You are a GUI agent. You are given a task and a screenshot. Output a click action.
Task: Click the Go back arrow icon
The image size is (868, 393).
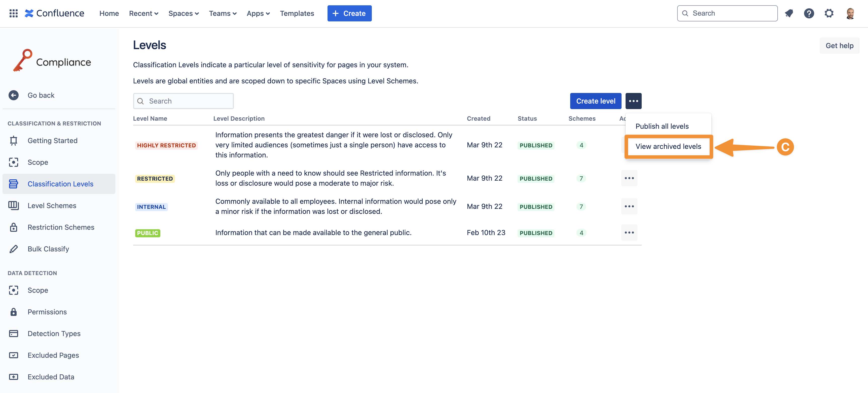tap(14, 95)
